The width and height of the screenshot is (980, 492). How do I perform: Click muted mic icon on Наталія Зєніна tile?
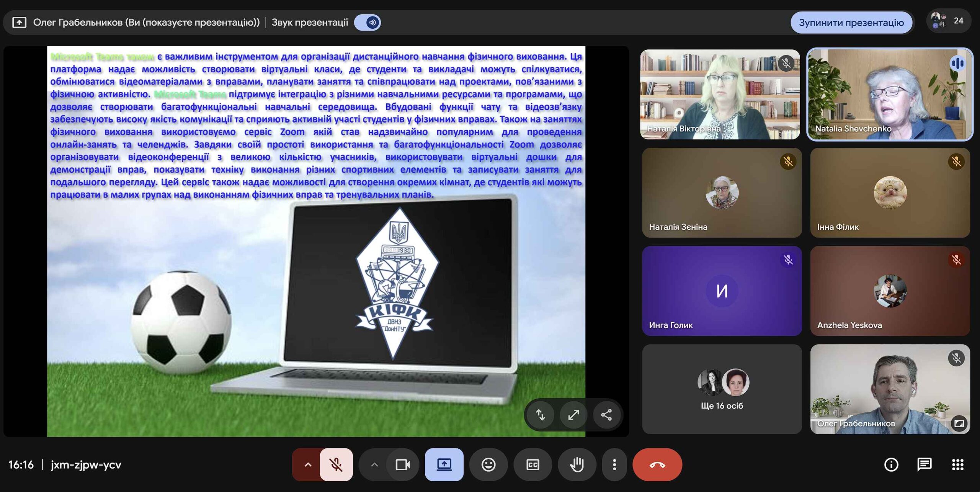tap(788, 162)
